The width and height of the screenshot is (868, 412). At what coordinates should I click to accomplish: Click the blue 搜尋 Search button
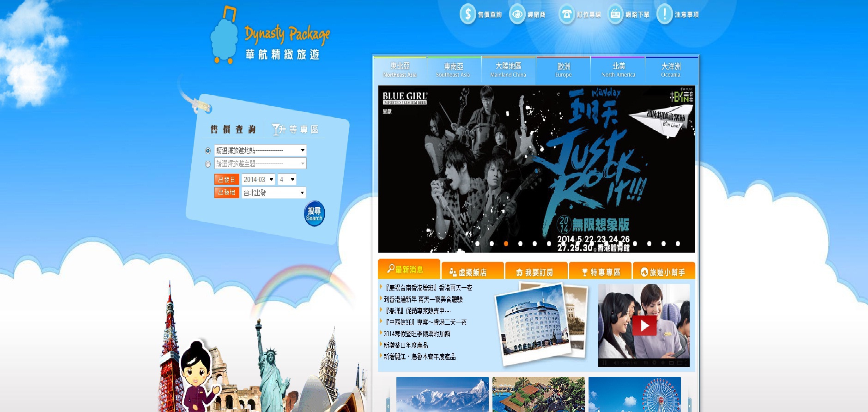point(314,213)
